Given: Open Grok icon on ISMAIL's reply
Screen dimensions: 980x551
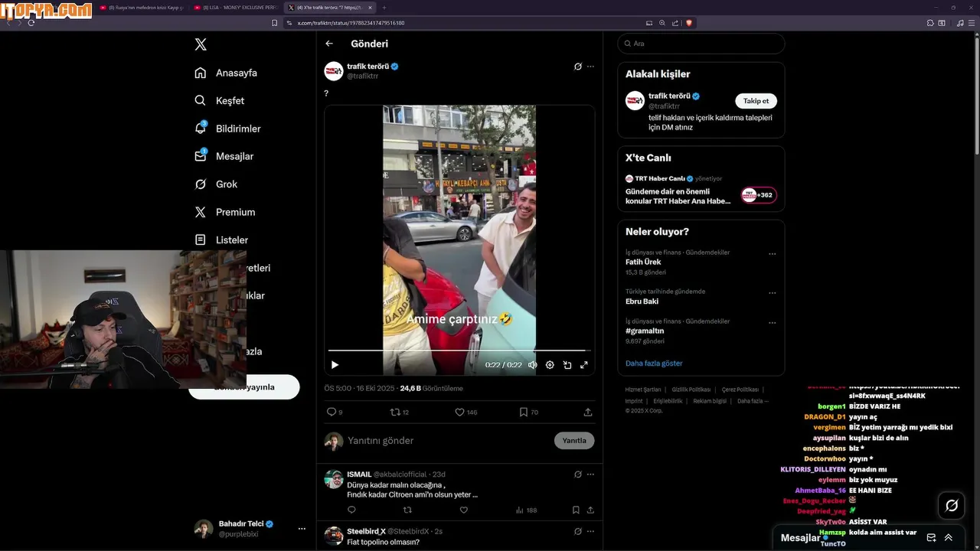Looking at the screenshot, I should pos(578,474).
